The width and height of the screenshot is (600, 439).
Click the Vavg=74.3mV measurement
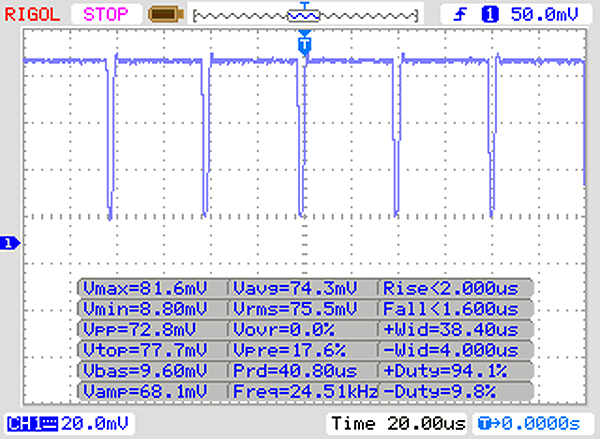295,288
